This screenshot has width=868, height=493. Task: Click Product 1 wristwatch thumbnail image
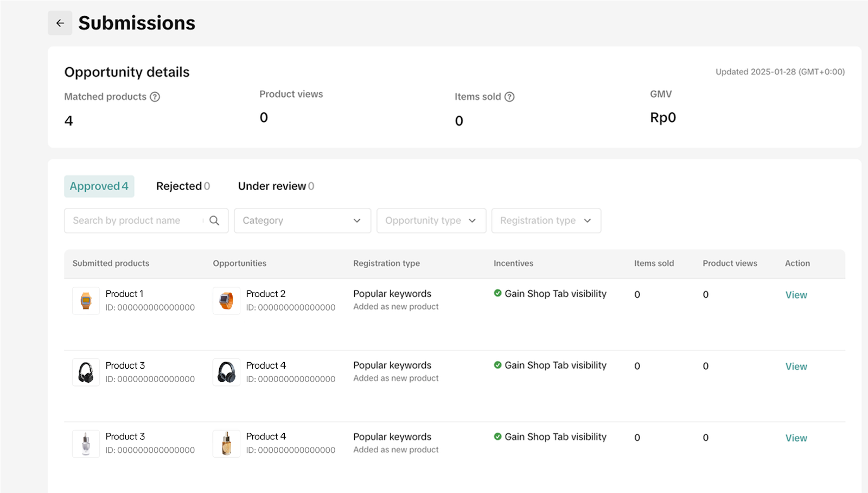86,300
